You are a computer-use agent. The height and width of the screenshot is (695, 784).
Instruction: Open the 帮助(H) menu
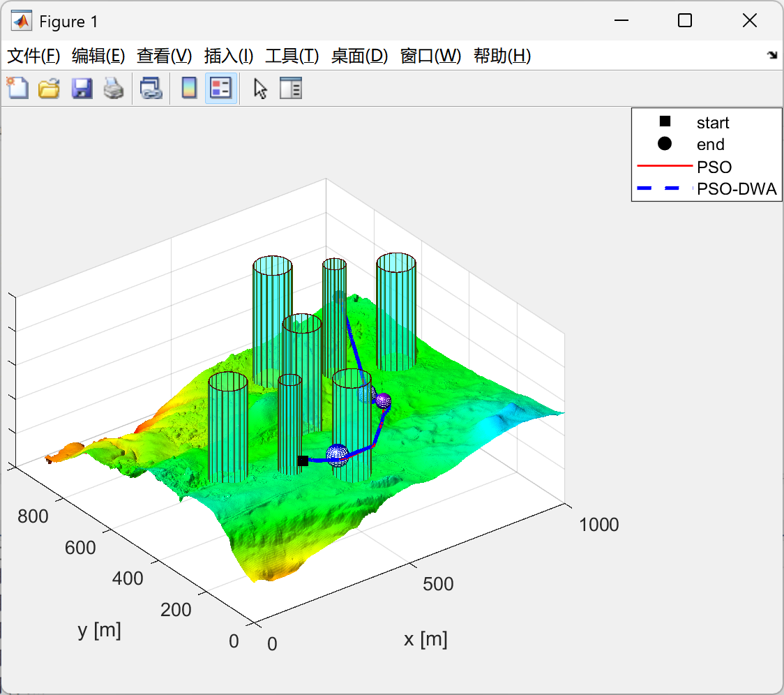point(502,56)
